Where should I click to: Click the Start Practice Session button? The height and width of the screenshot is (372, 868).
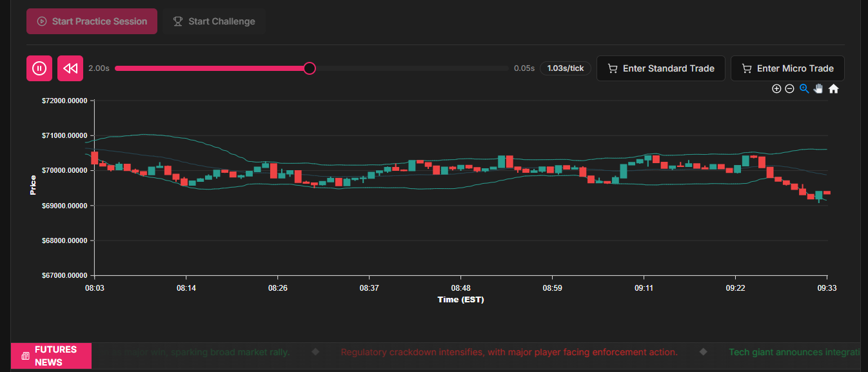[x=92, y=21]
